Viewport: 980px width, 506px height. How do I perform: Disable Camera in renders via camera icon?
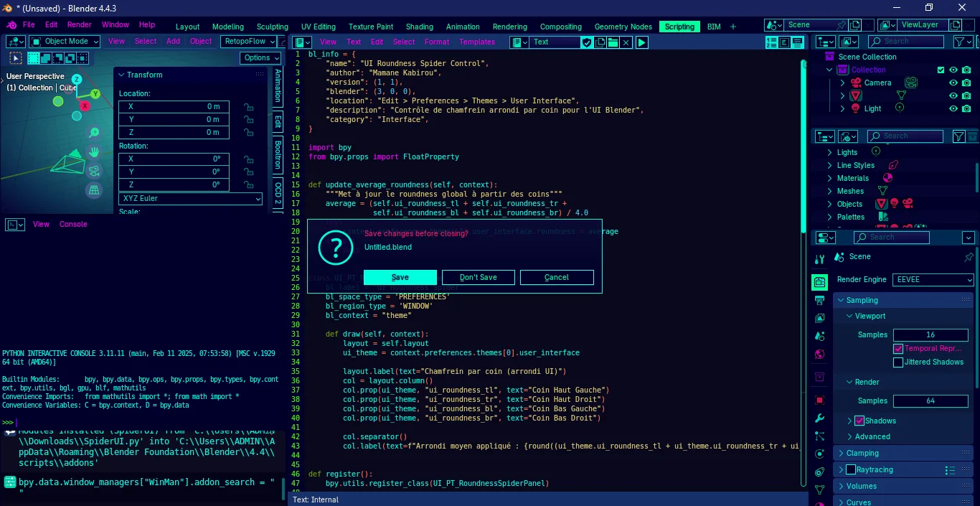[966, 83]
